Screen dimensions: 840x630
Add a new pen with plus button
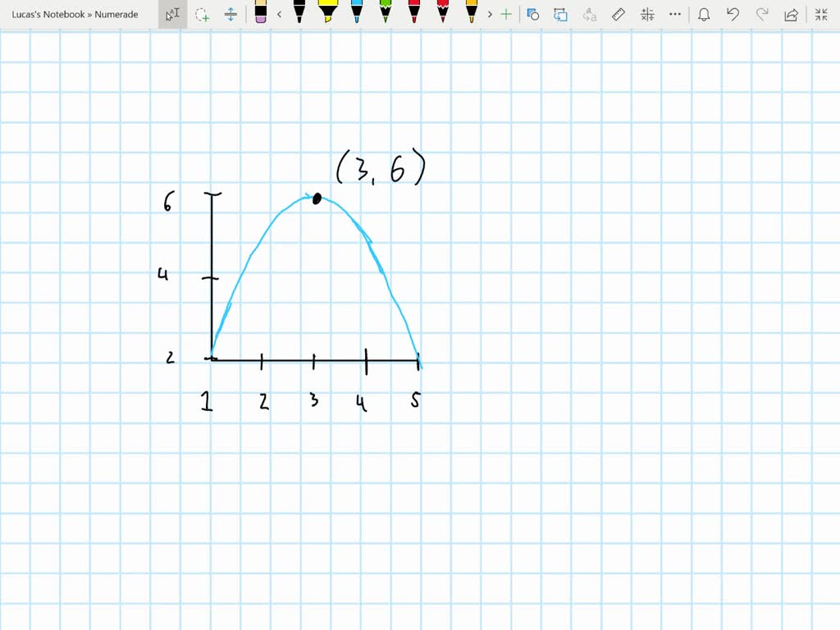coord(505,14)
